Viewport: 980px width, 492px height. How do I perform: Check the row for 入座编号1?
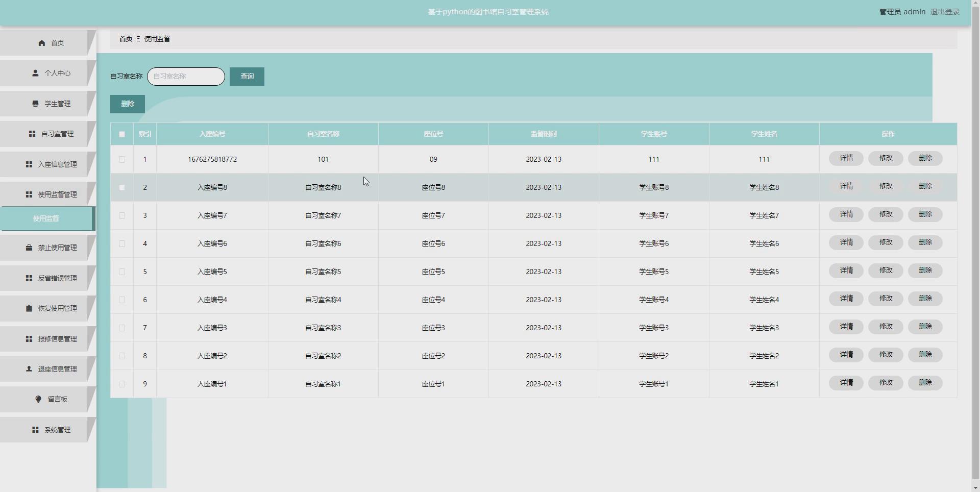122,384
